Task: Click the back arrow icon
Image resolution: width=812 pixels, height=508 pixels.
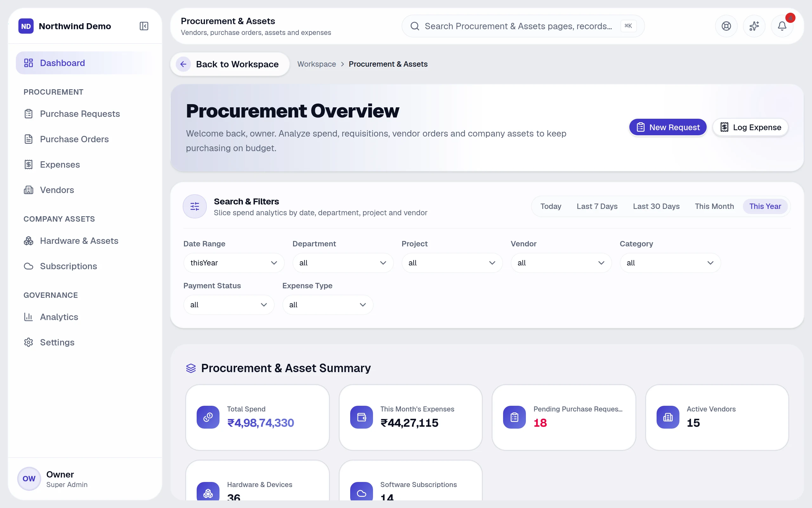Action: click(183, 64)
